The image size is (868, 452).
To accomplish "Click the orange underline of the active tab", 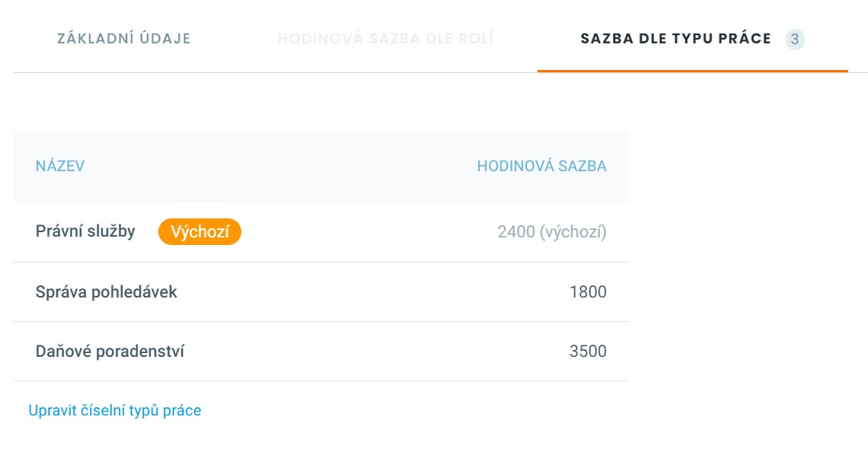I will [x=692, y=71].
